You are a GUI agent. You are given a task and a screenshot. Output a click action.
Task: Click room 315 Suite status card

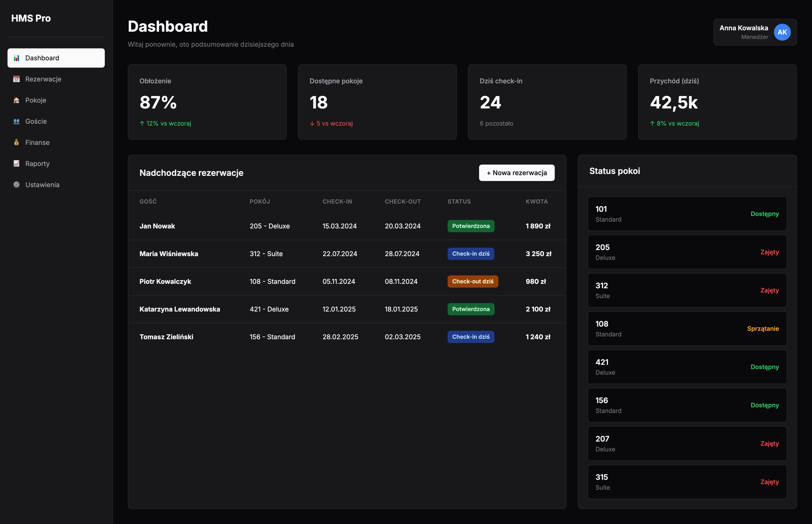point(687,482)
